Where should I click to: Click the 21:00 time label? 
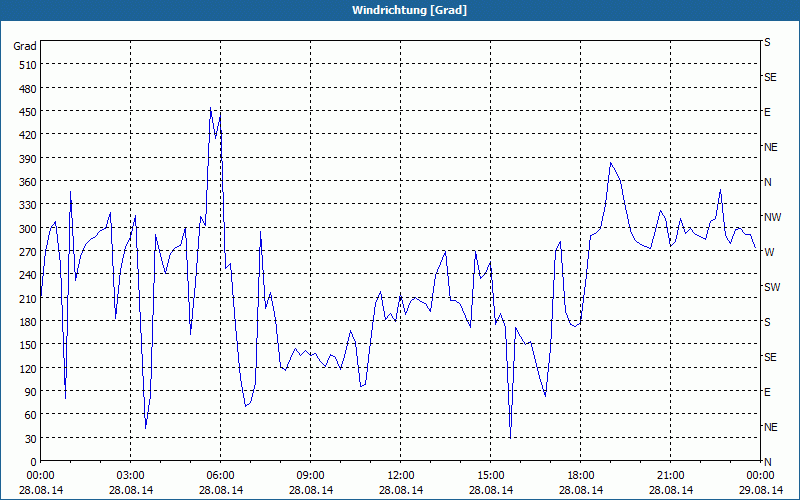tap(670, 476)
